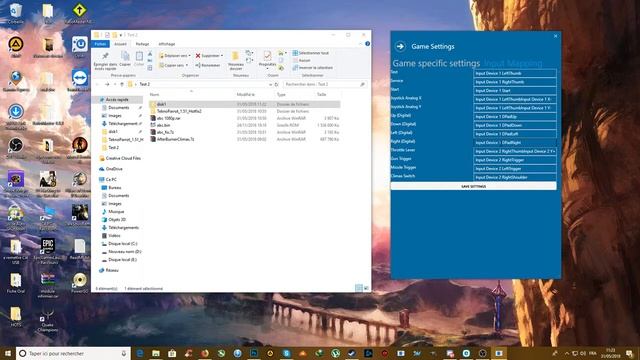Open OneDrive in the navigation pane
This screenshot has width=640, height=360.
(111, 169)
